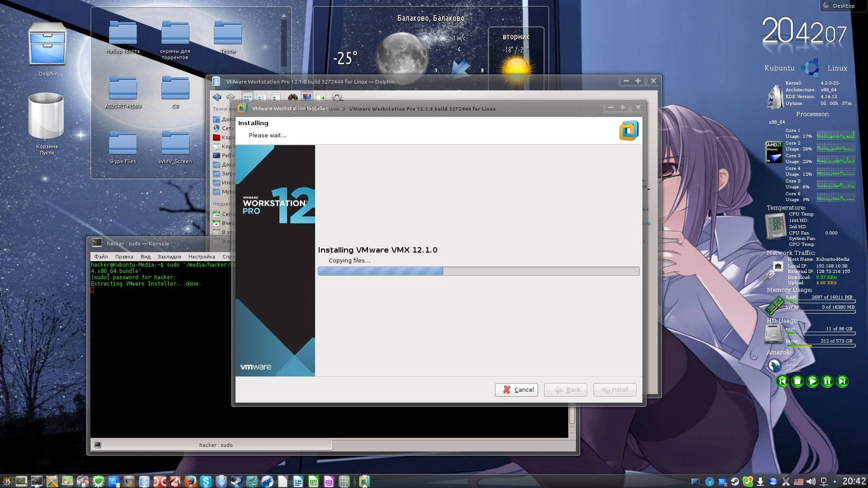Open the Настройка menu in Konsole
The height and width of the screenshot is (488, 868).
(x=202, y=257)
